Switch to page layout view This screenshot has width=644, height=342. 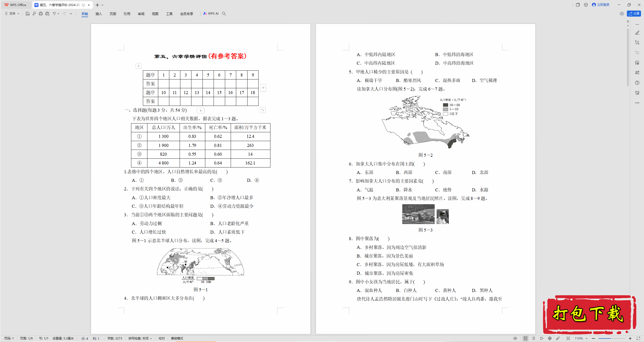click(526, 338)
